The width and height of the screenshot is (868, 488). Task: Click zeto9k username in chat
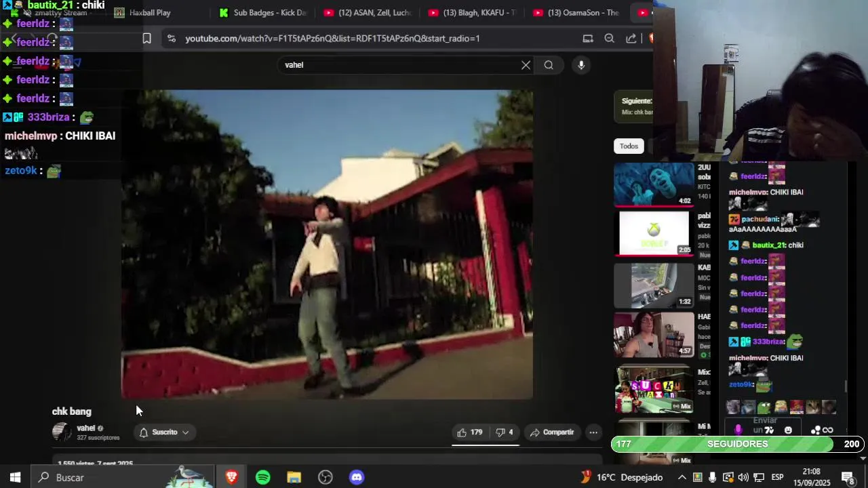point(741,384)
